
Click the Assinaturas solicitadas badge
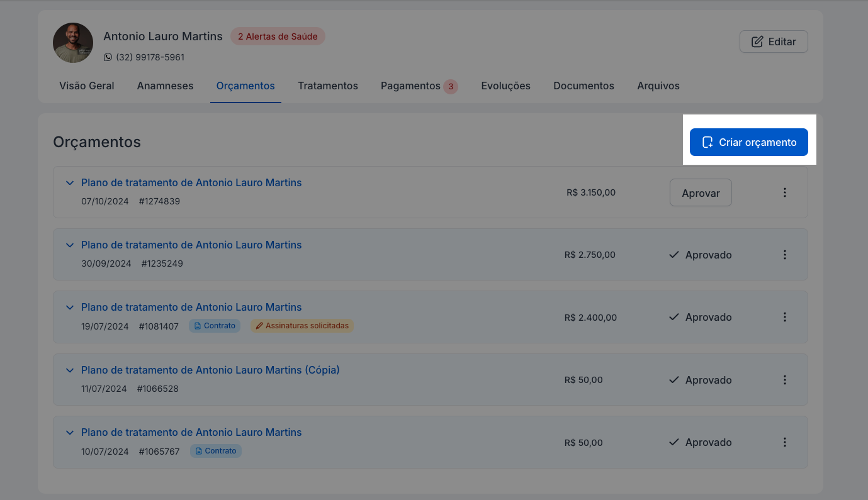tap(302, 326)
